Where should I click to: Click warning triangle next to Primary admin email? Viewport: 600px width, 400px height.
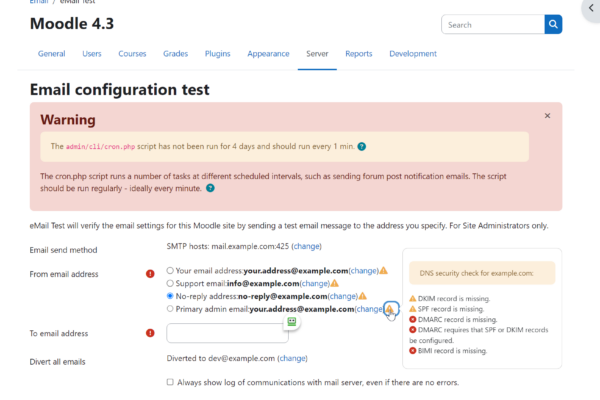point(390,309)
